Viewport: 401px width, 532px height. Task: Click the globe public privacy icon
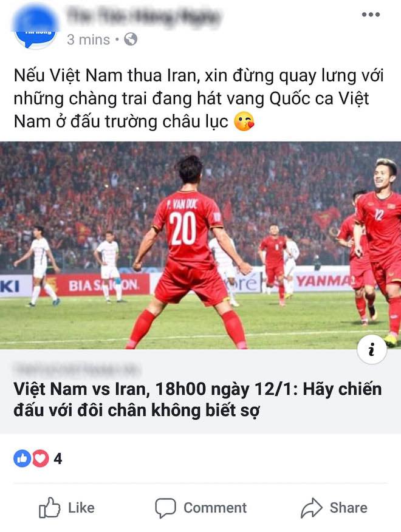pyautogui.click(x=131, y=39)
